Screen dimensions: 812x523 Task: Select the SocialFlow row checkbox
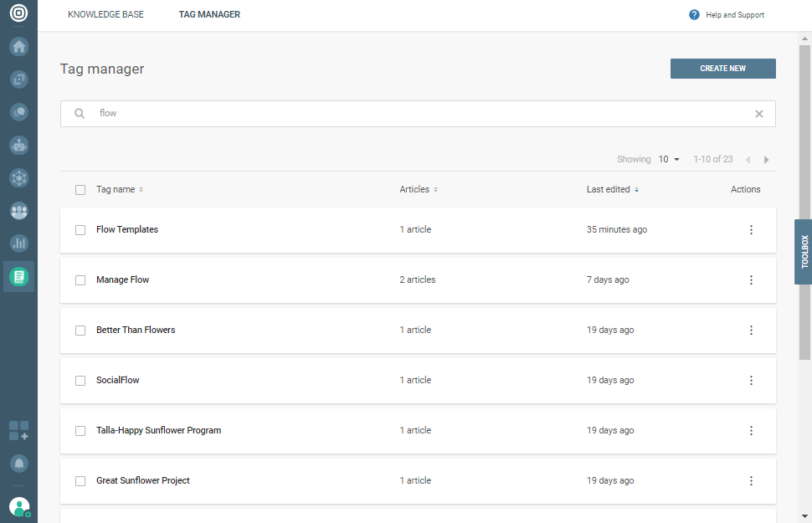(x=80, y=380)
